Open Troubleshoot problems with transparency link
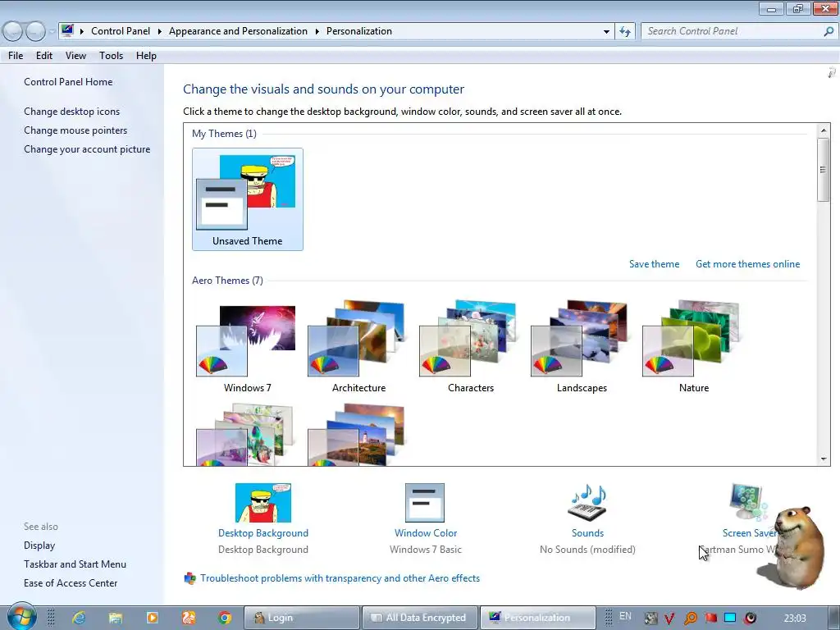This screenshot has height=630, width=840. [340, 578]
